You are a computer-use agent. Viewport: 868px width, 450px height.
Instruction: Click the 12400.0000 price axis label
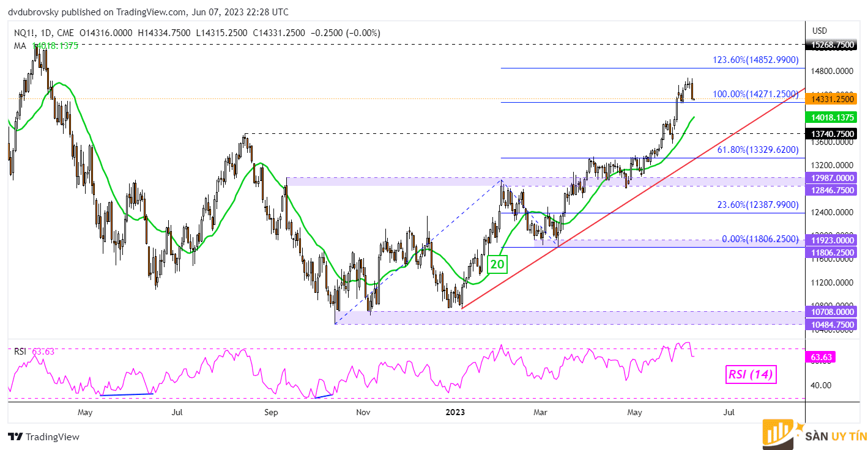(x=833, y=212)
